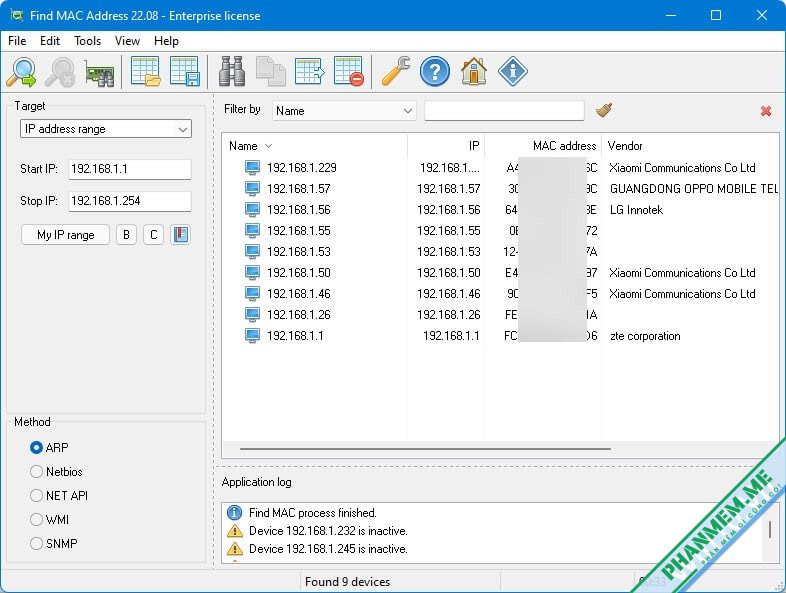
Task: Click the IP range bookmark book icon
Action: pos(180,235)
